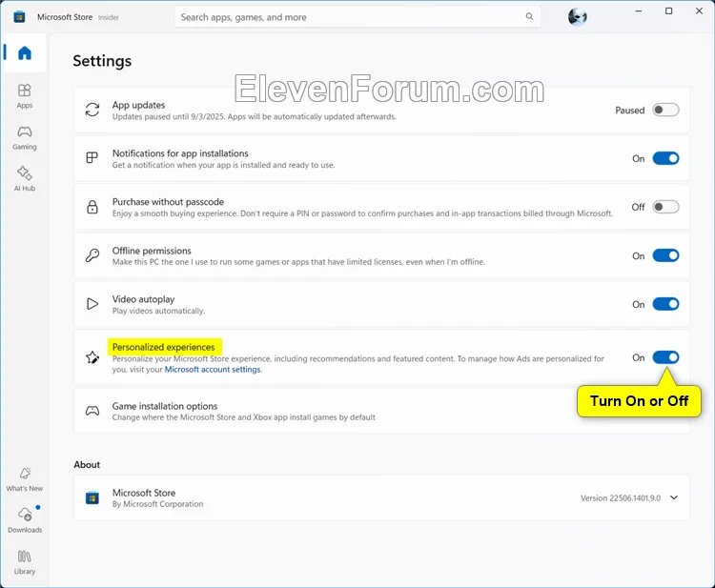Viewport: 715px width, 588px height.
Task: Click the App updates title
Action: [x=138, y=105]
